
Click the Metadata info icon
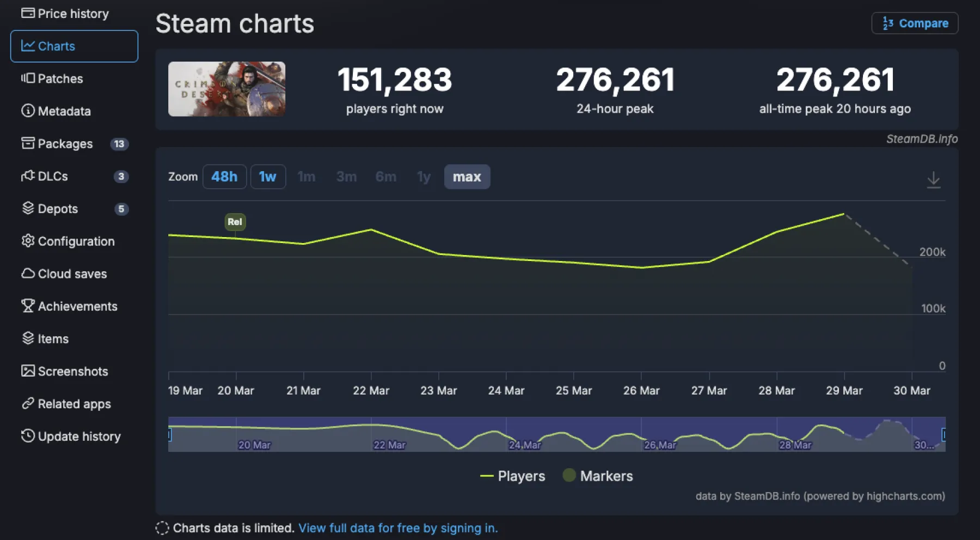(x=28, y=111)
